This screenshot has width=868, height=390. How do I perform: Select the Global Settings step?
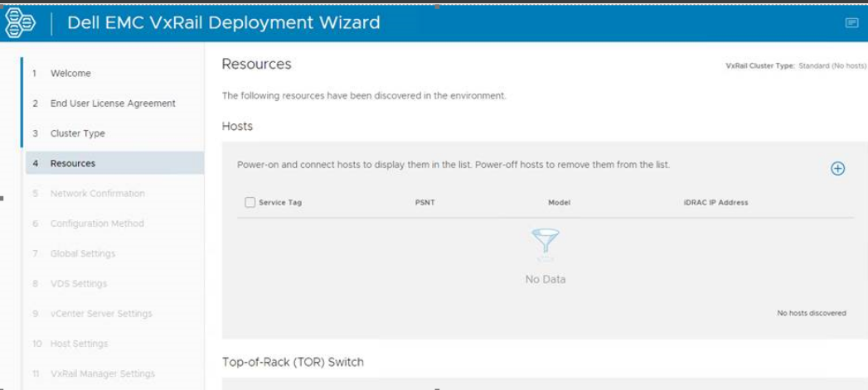click(x=114, y=253)
